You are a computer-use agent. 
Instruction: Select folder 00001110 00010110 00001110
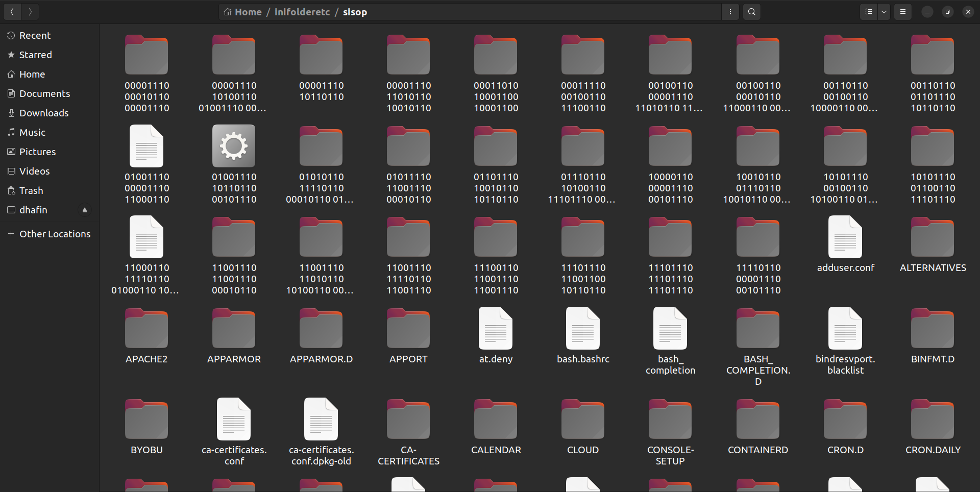(146, 73)
